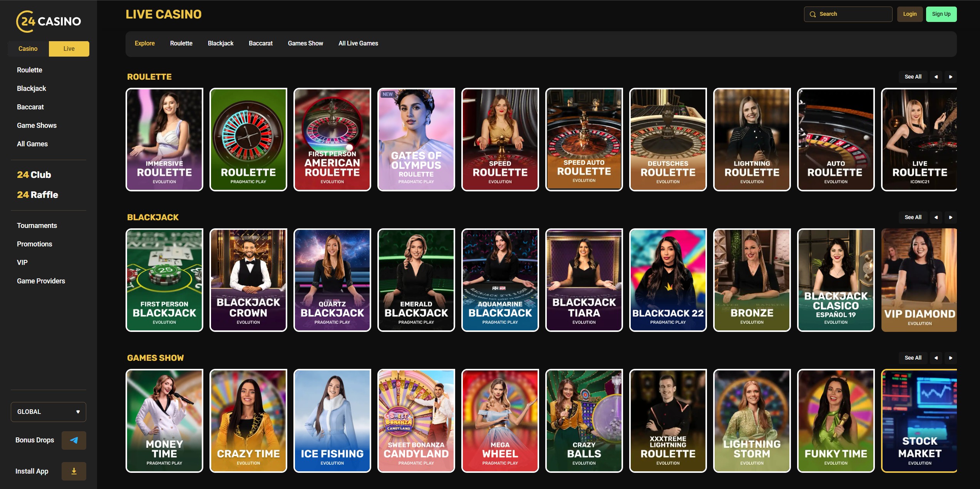Click the next arrow in the Blackjack row
This screenshot has height=489, width=980.
click(x=951, y=217)
